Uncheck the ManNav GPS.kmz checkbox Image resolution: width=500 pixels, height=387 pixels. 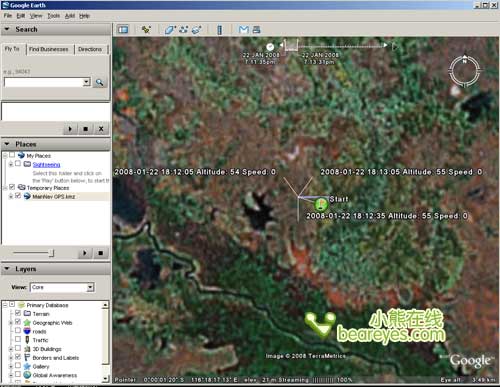(18, 196)
